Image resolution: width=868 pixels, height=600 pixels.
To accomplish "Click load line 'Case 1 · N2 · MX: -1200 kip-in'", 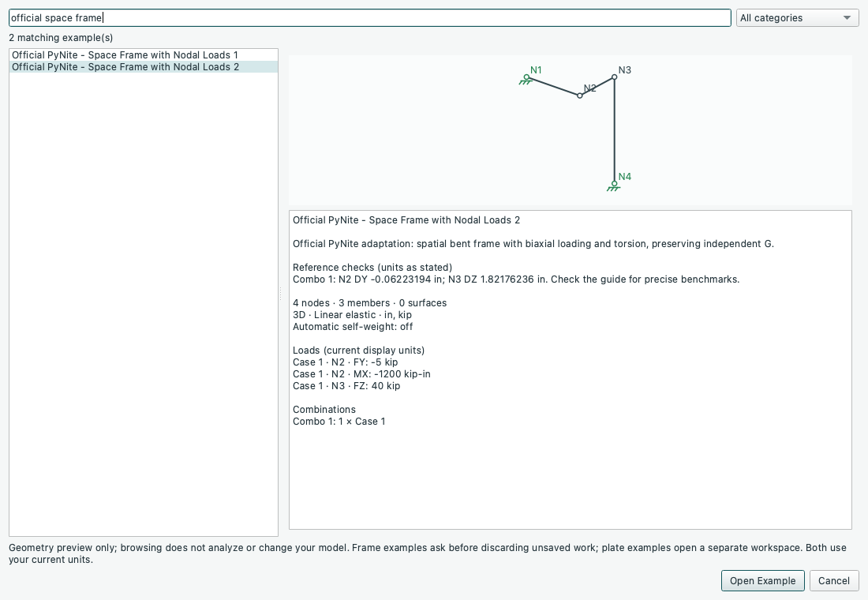I will [361, 374].
